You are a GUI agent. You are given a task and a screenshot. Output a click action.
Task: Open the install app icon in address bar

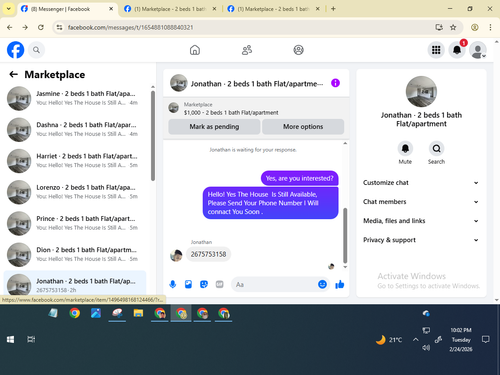pos(439,27)
